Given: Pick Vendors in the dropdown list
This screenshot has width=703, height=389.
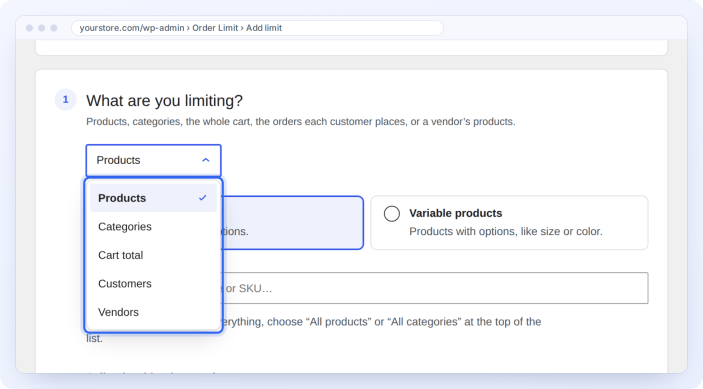Looking at the screenshot, I should [153, 312].
